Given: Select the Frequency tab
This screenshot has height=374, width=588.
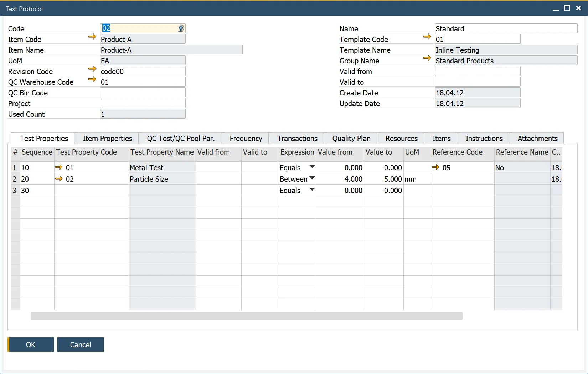Looking at the screenshot, I should tap(246, 139).
